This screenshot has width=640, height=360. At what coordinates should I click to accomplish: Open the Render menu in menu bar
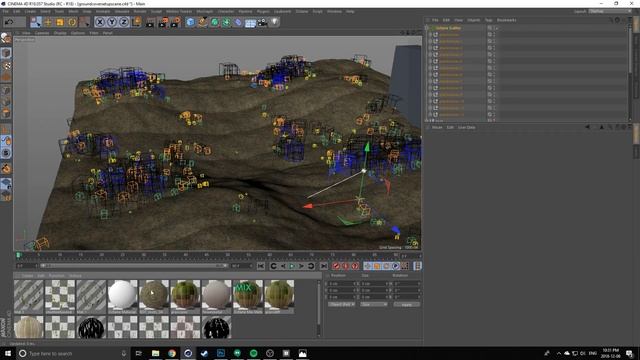coord(139,11)
